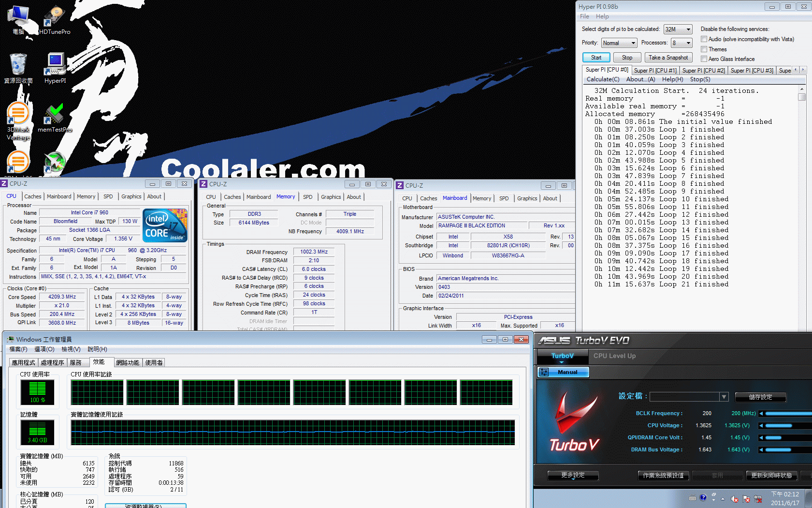Click the Stop button in Hyper PI

point(627,58)
